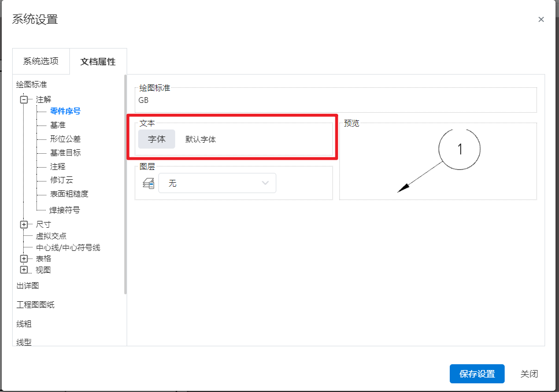Click the balloon preview image
This screenshot has height=392, width=559.
click(x=438, y=161)
